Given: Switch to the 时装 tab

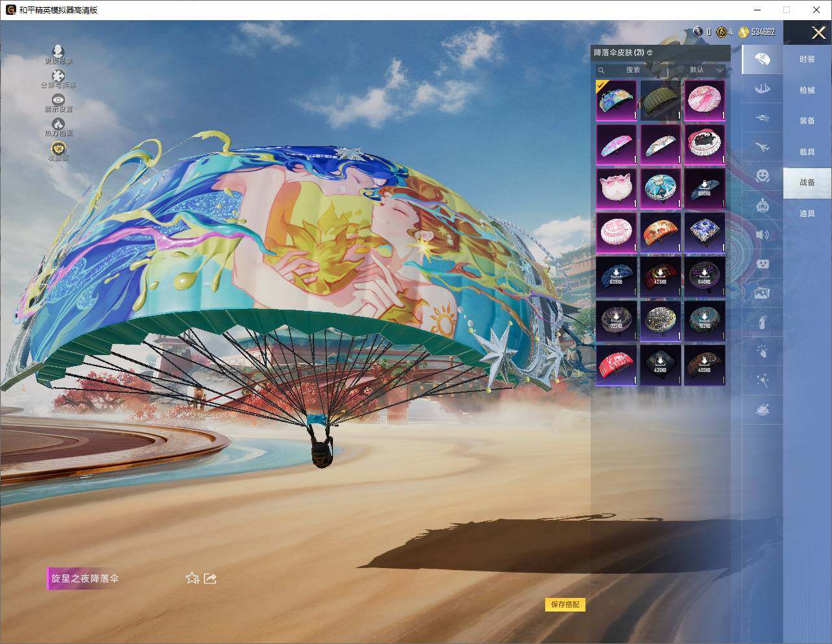Looking at the screenshot, I should pyautogui.click(x=807, y=59).
